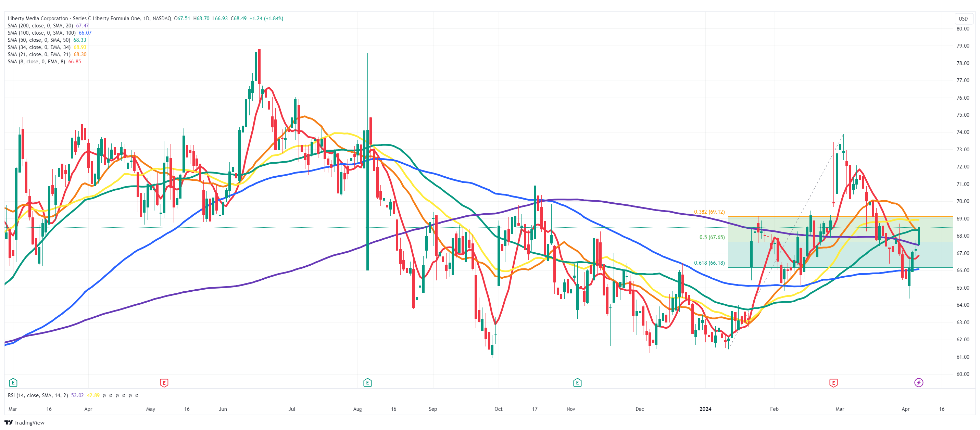Image resolution: width=980 pixels, height=430 pixels.
Task: Open the USD currency selector
Action: coord(963,18)
